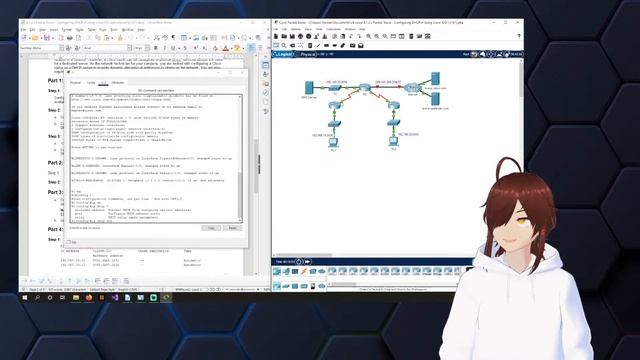Switch to the Physical workspace tab in Packet Tracer
This screenshot has height=360, width=640.
[307, 54]
